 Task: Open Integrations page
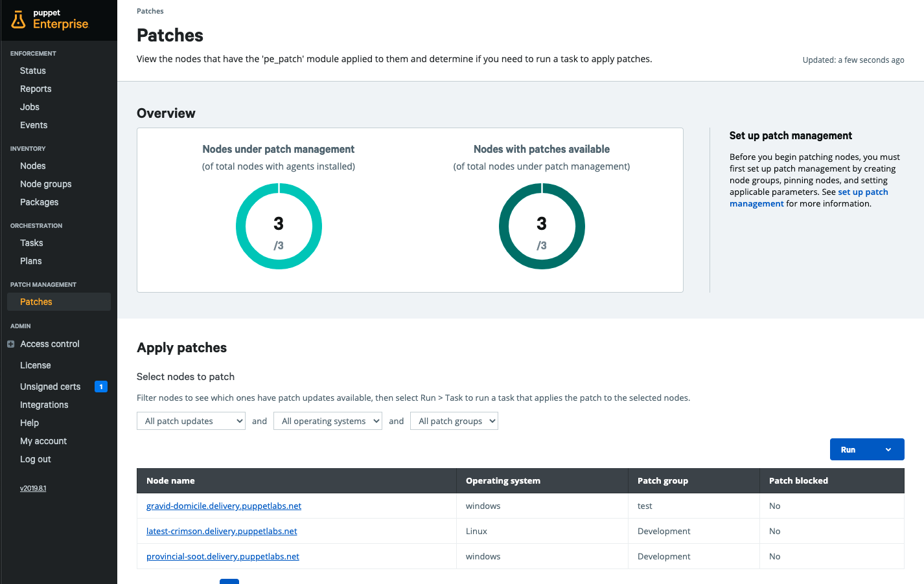(x=44, y=405)
